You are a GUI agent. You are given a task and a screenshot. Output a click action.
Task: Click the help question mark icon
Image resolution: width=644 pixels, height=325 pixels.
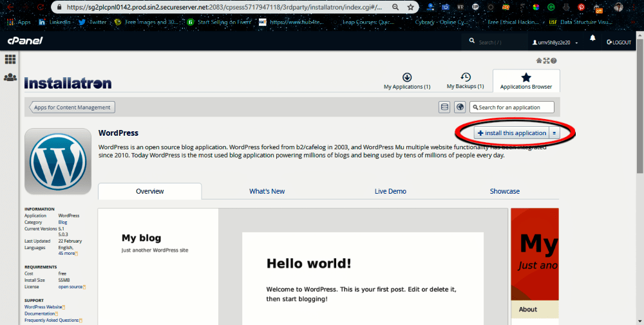pos(554,60)
